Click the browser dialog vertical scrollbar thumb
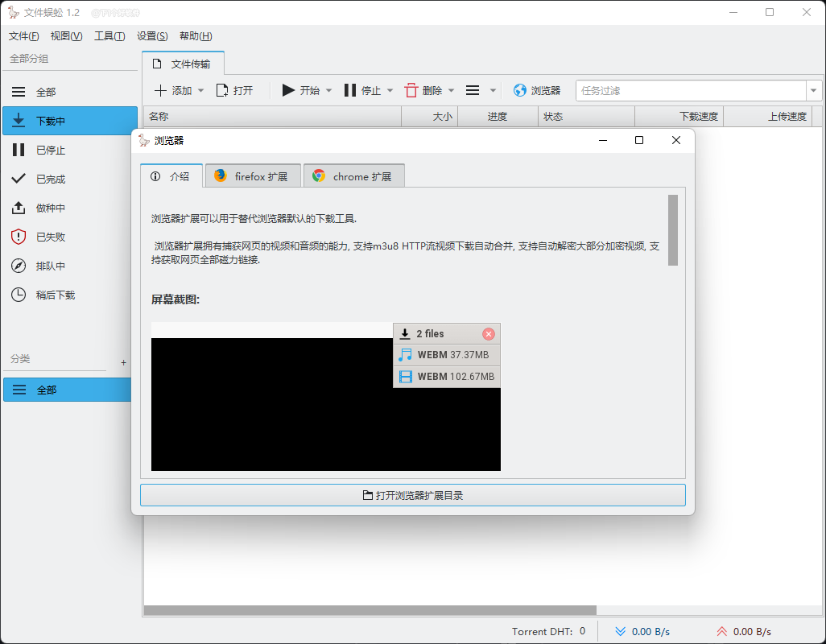The height and width of the screenshot is (644, 826). tap(673, 230)
